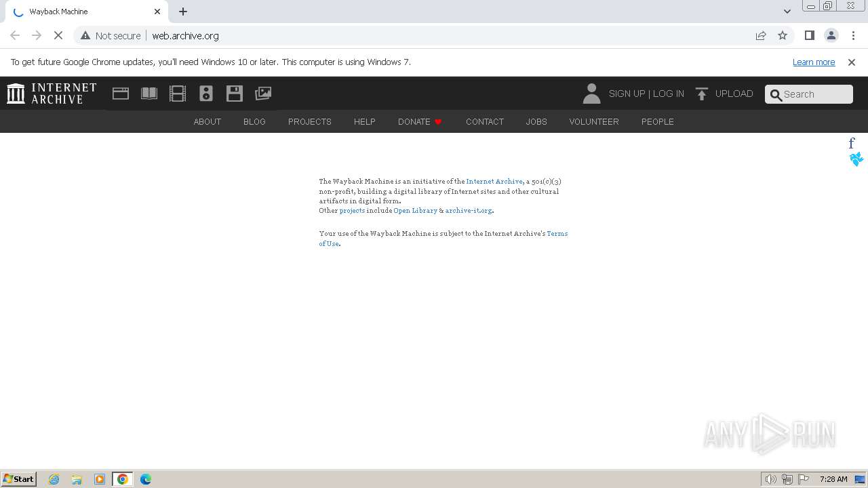The width and height of the screenshot is (868, 488).
Task: Dismiss the Chrome update notification bar
Action: 852,62
